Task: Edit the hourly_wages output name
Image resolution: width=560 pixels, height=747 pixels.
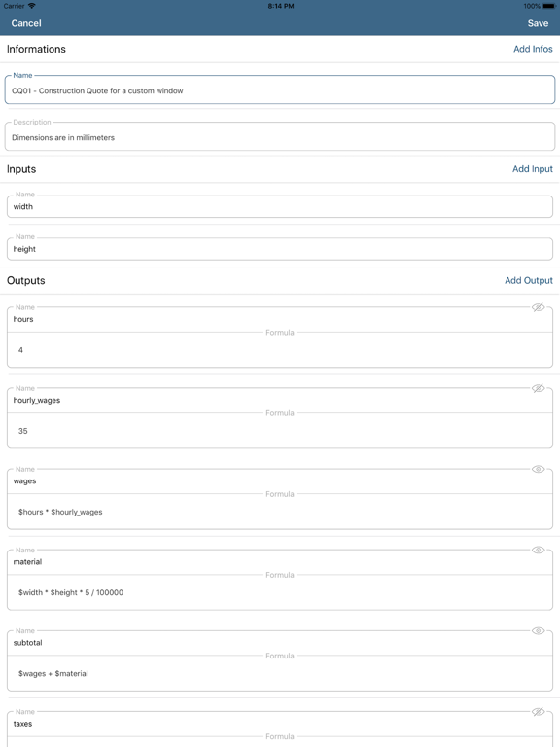Action: [x=280, y=400]
